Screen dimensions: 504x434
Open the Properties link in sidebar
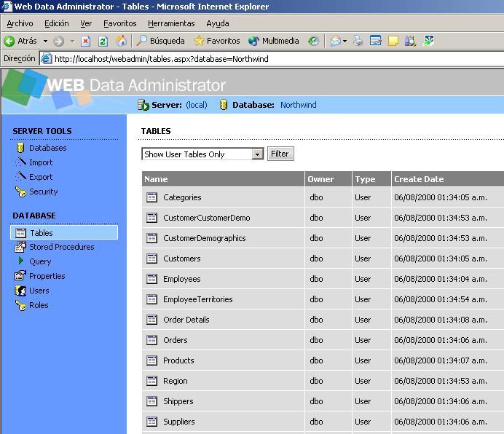coord(47,276)
